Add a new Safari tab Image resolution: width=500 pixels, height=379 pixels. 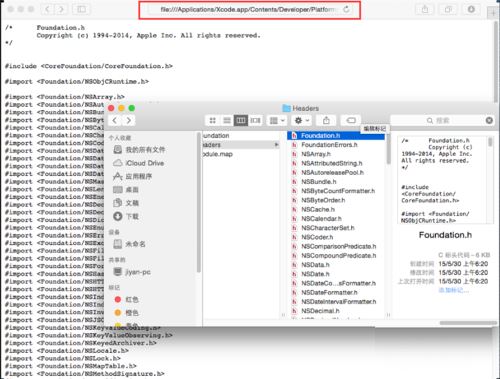click(x=493, y=13)
